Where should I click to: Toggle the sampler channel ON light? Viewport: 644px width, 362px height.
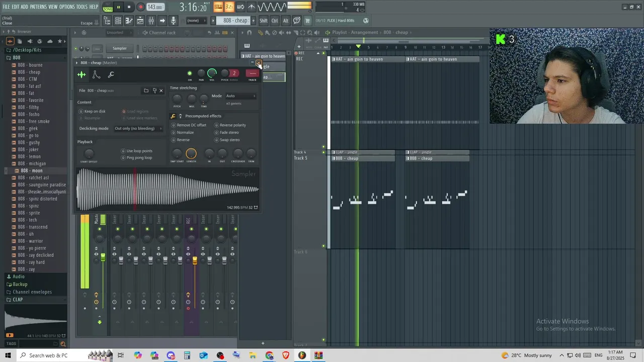[x=190, y=73]
